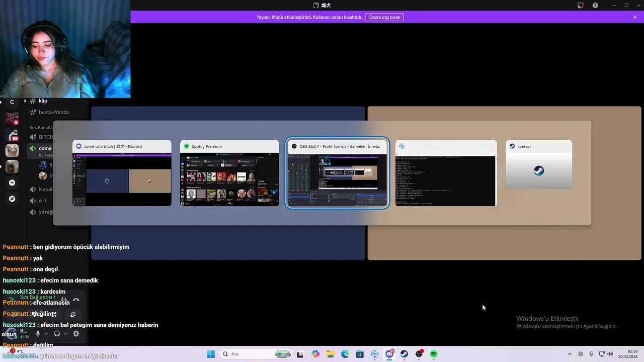This screenshot has height=362, width=644.
Task: Select the OBS 32.0.4 window thumbnail
Action: pos(337,173)
